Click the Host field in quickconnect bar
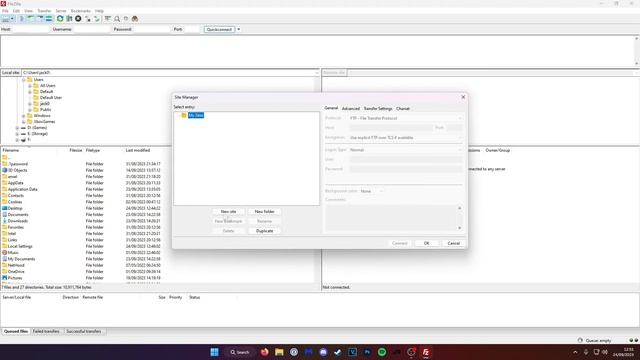 pyautogui.click(x=31, y=29)
